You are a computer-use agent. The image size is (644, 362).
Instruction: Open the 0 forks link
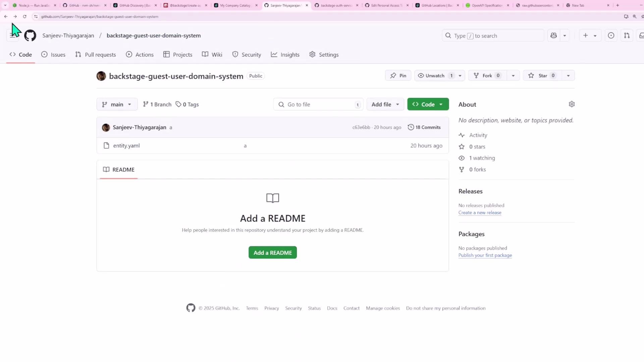pos(477,169)
